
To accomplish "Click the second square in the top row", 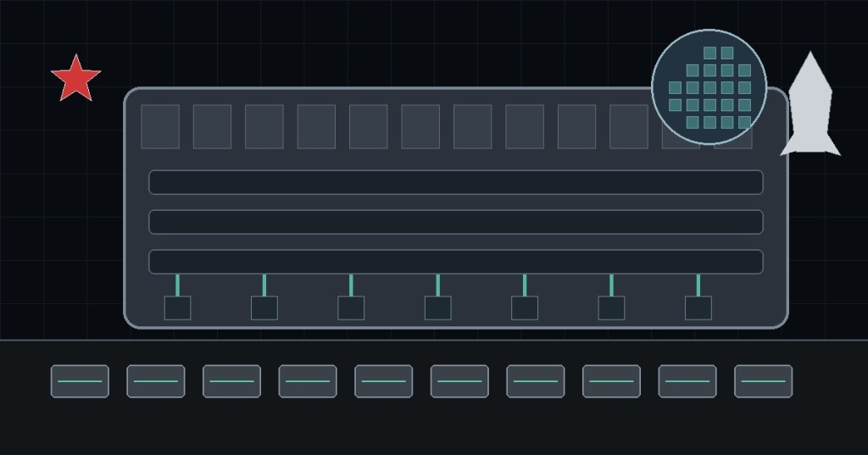I will [212, 127].
